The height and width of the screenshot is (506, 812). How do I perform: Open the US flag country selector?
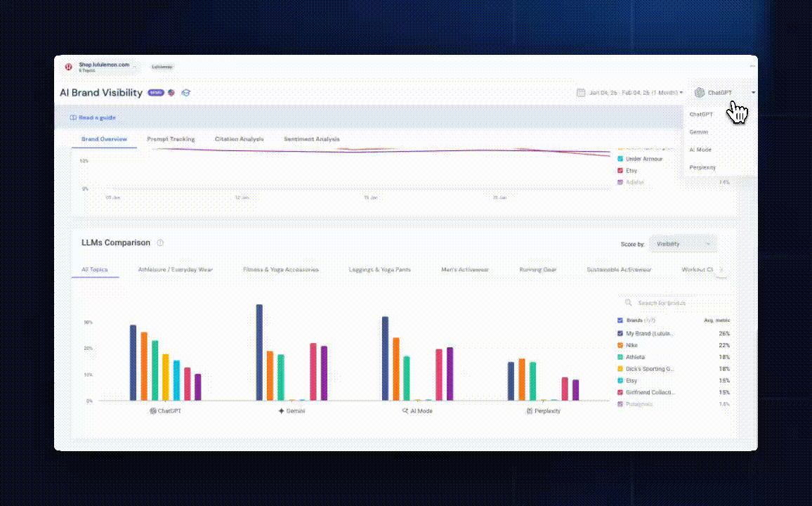[x=171, y=93]
